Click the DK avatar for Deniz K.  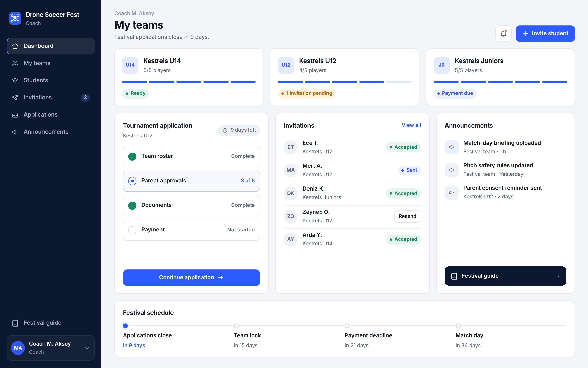[291, 193]
